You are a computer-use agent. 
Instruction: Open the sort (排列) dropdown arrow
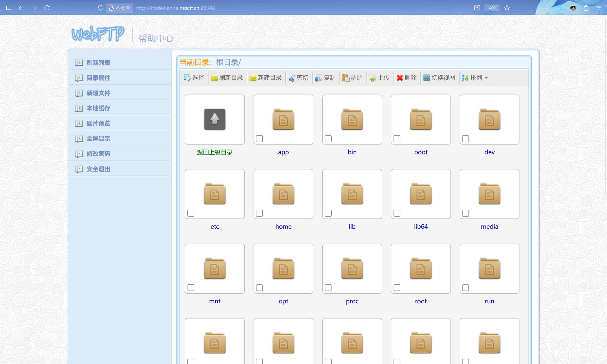pyautogui.click(x=486, y=78)
